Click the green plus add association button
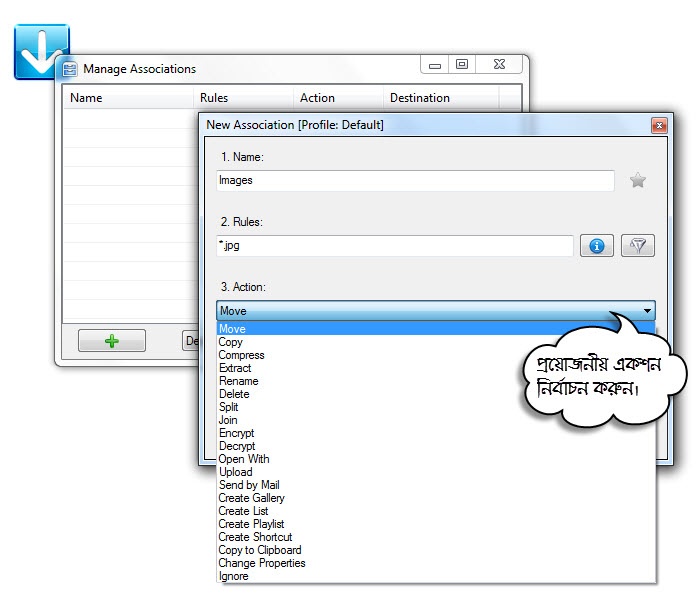Image resolution: width=700 pixels, height=603 pixels. point(112,341)
